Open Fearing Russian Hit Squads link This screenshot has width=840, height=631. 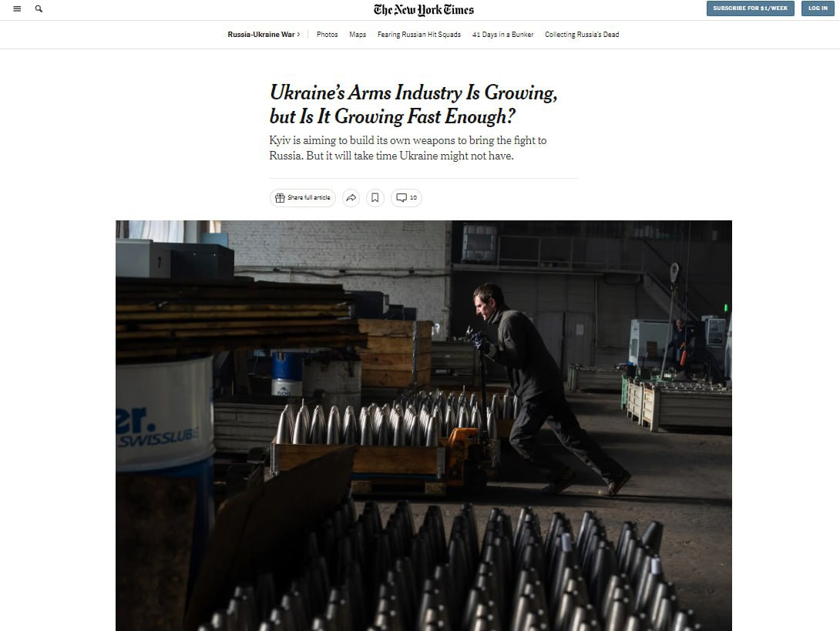[x=419, y=34]
